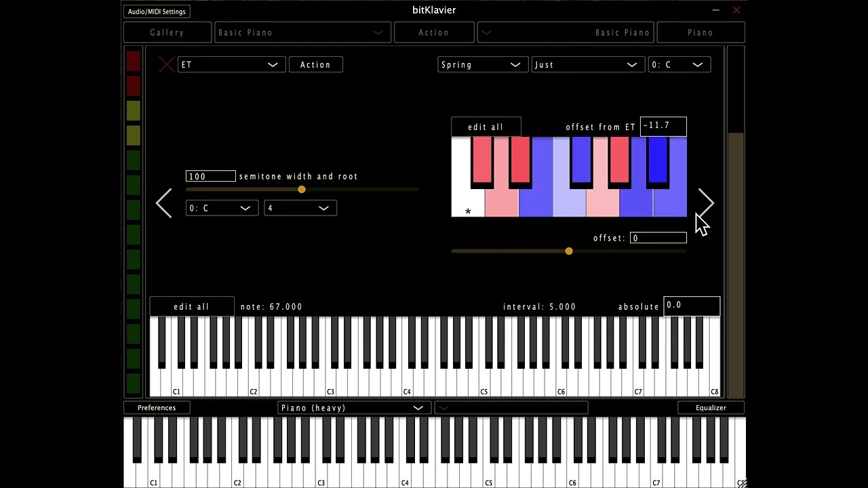This screenshot has width=868, height=488.
Task: Click the absolute 0.0 field
Action: tap(692, 306)
